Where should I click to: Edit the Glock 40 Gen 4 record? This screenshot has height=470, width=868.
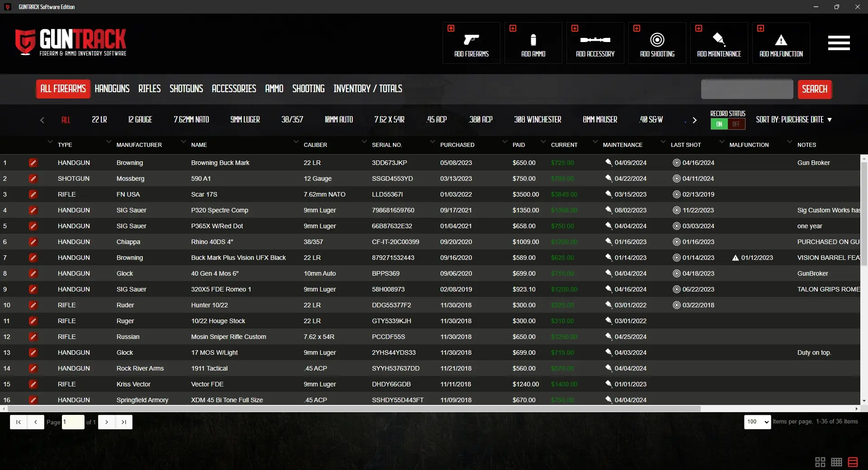(x=33, y=273)
